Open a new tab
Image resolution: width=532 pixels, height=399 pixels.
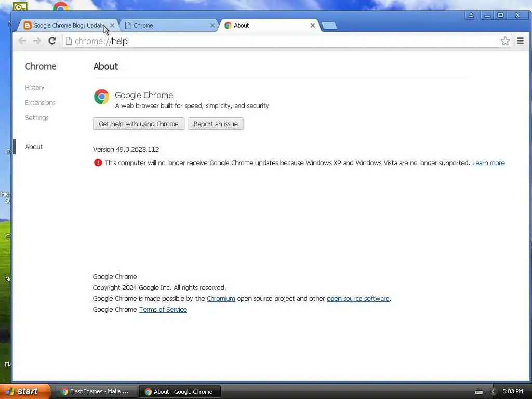click(329, 26)
